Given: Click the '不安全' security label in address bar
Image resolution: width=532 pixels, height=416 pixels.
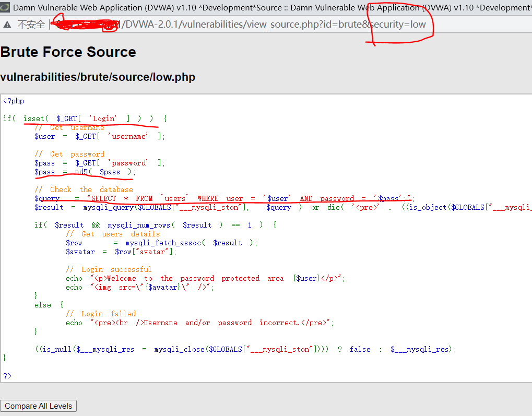Looking at the screenshot, I should [x=31, y=25].
